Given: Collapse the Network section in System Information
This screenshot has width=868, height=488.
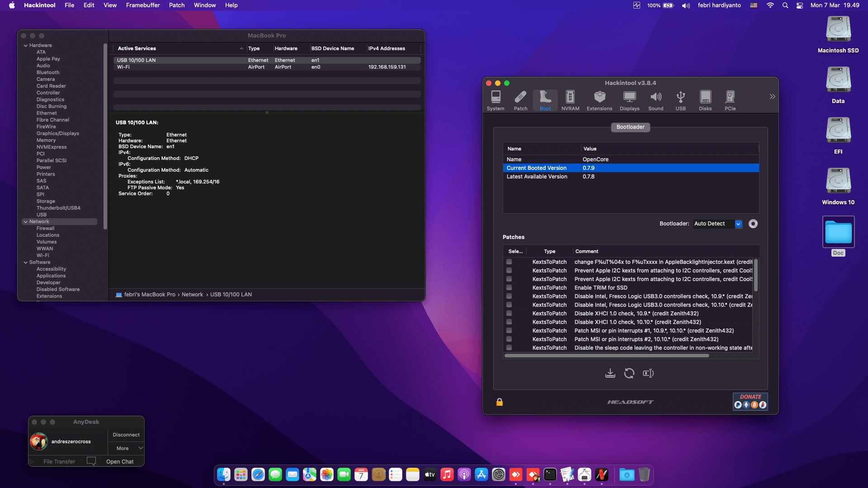Looking at the screenshot, I should click(26, 222).
